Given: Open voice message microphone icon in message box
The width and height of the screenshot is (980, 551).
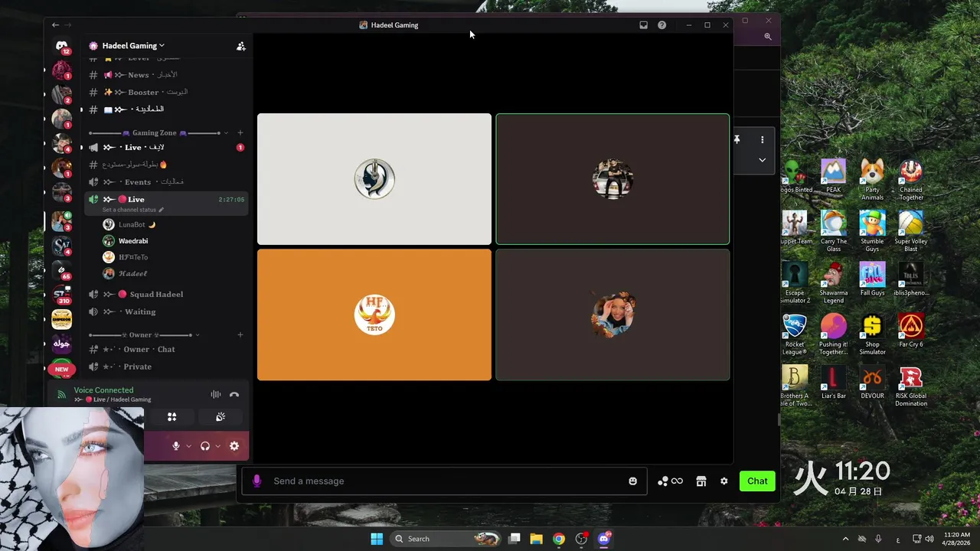Looking at the screenshot, I should tap(256, 481).
